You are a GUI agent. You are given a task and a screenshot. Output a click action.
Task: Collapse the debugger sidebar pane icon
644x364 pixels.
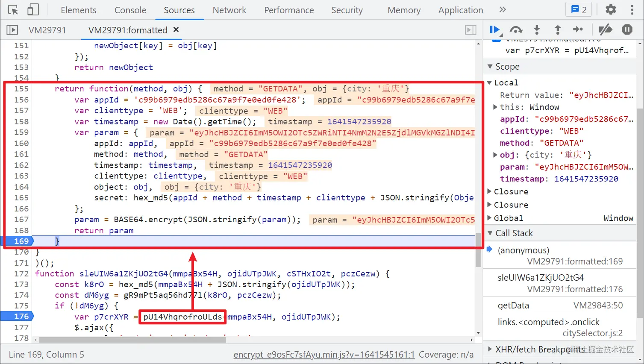[471, 30]
